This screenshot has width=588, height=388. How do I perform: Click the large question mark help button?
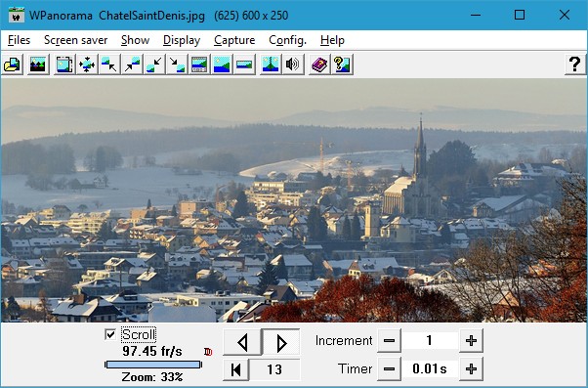click(575, 65)
